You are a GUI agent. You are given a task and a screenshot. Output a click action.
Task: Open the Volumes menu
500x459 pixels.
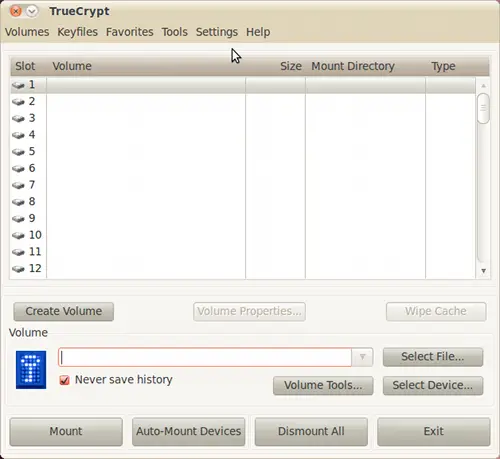(x=27, y=32)
